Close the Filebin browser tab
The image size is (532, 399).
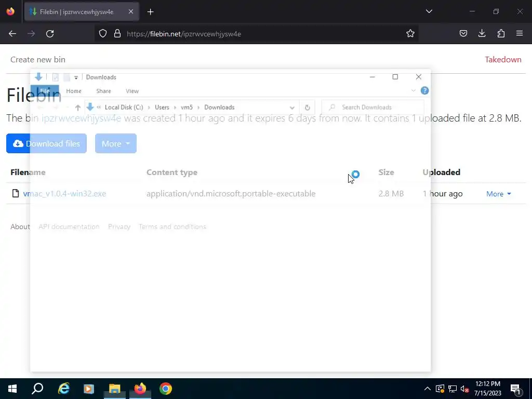131,11
